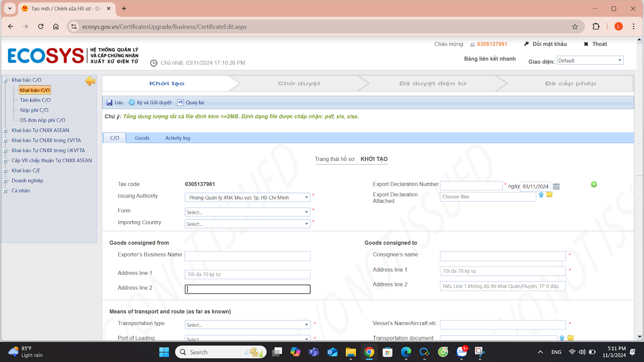644x362 pixels.
Task: Click the Choose files input box
Action: click(x=488, y=197)
